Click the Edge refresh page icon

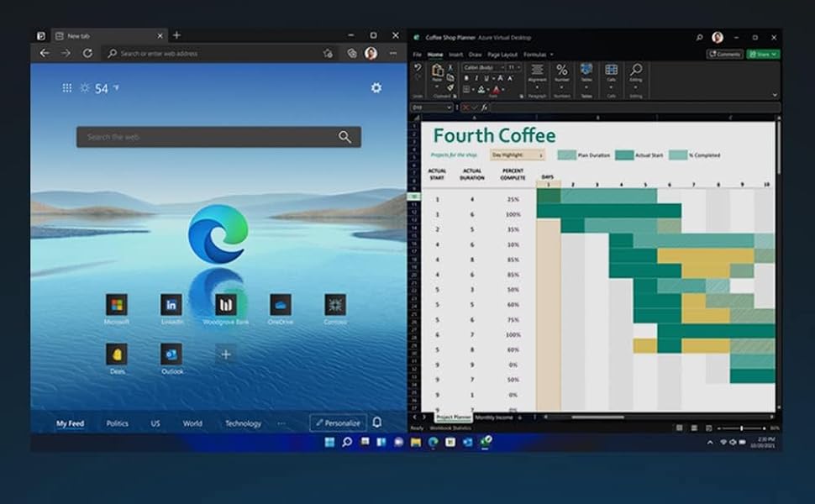[87, 53]
